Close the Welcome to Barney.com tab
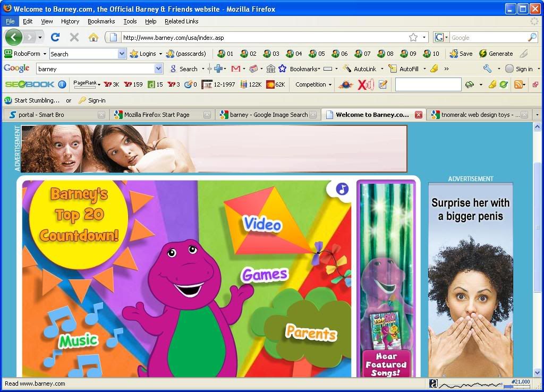The image size is (544, 392). (419, 115)
